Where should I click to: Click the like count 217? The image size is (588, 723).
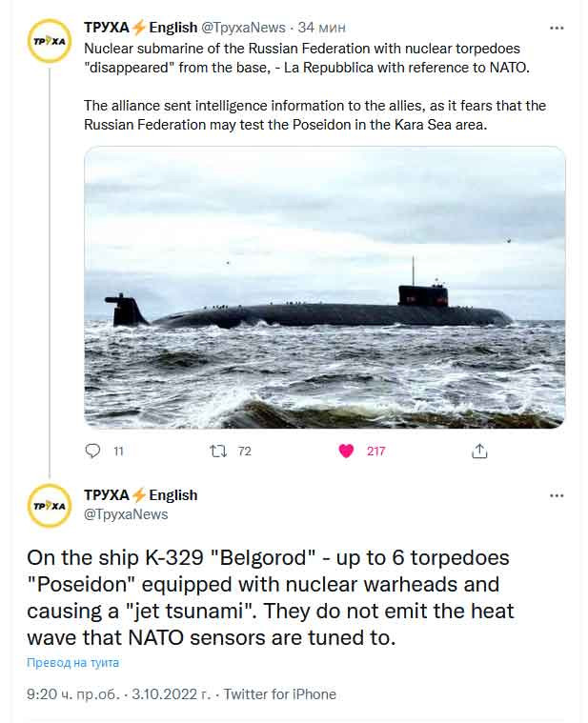pos(375,452)
